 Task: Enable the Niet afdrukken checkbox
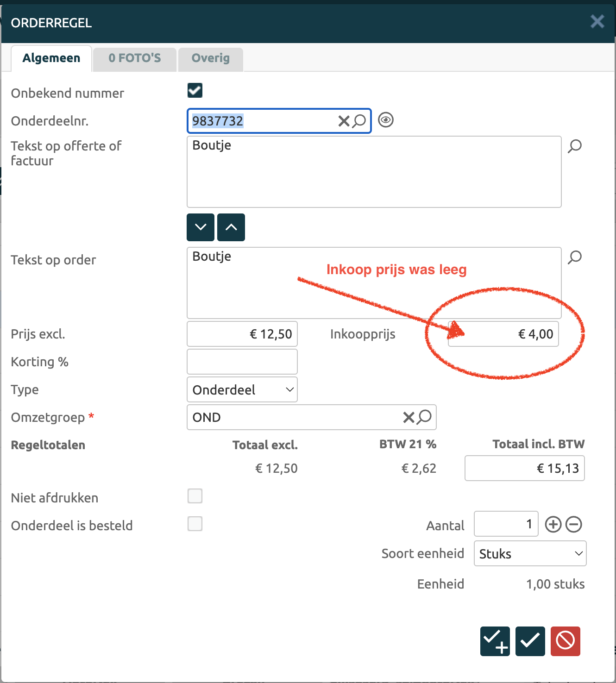click(x=195, y=496)
